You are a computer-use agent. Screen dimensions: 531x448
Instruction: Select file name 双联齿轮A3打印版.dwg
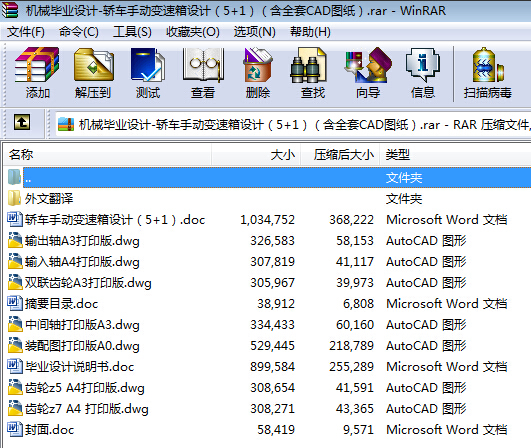tap(88, 283)
